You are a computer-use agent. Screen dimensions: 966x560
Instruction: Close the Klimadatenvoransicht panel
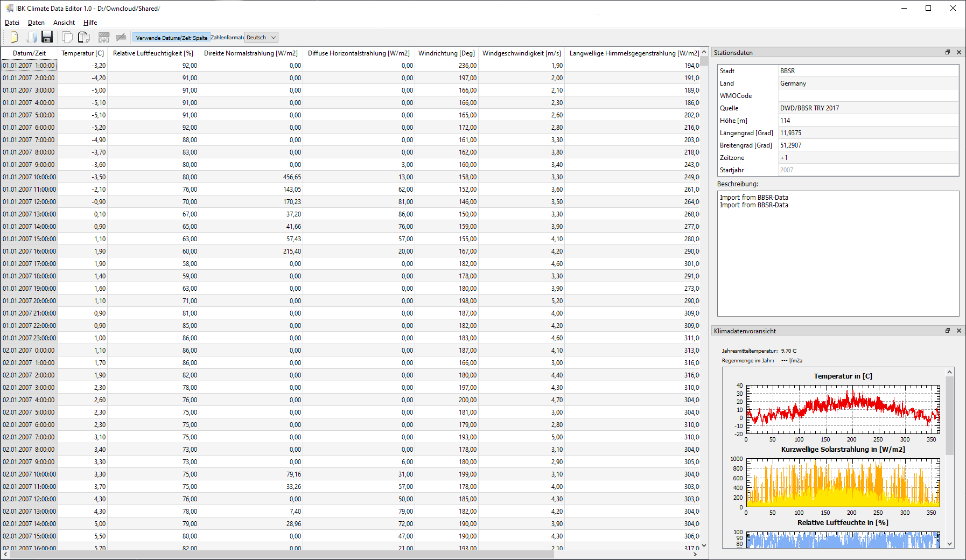959,331
